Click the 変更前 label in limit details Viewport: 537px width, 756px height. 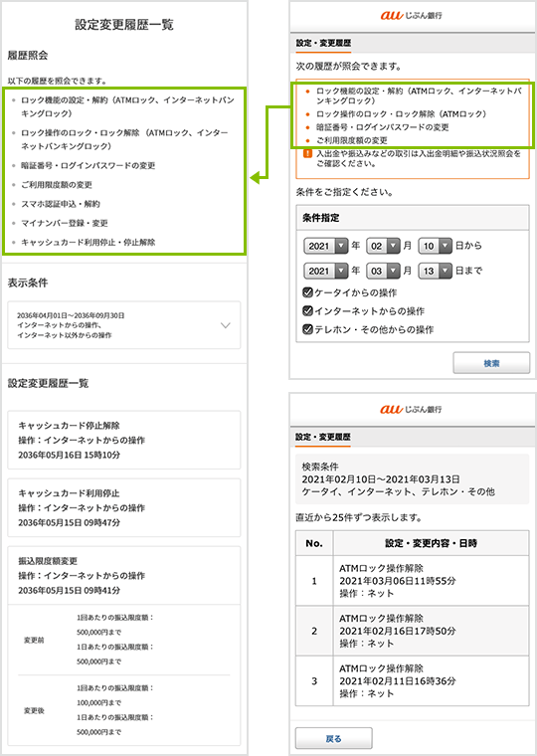pos(34,641)
